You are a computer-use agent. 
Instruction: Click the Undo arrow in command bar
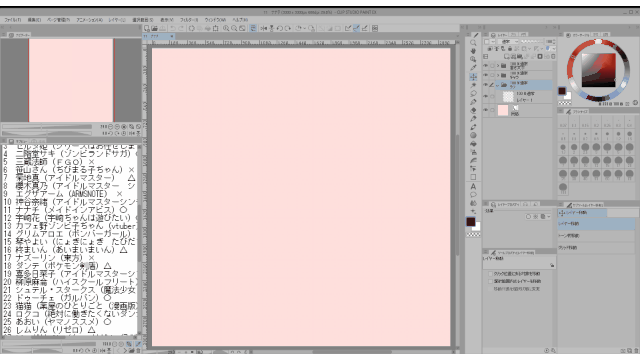(173, 28)
